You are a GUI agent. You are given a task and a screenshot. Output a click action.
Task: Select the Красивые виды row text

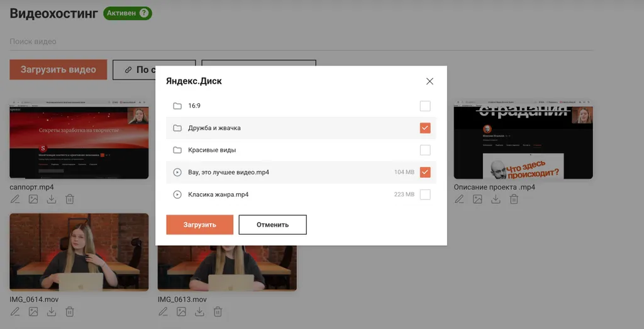click(212, 150)
